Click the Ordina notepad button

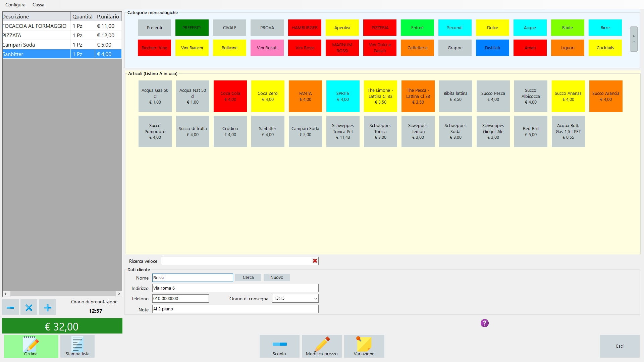31,346
